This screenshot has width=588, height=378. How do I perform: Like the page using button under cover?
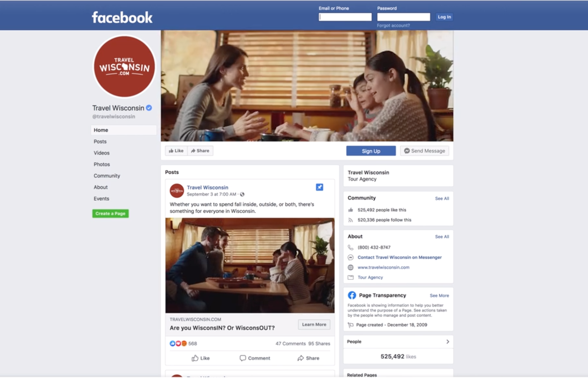click(176, 151)
